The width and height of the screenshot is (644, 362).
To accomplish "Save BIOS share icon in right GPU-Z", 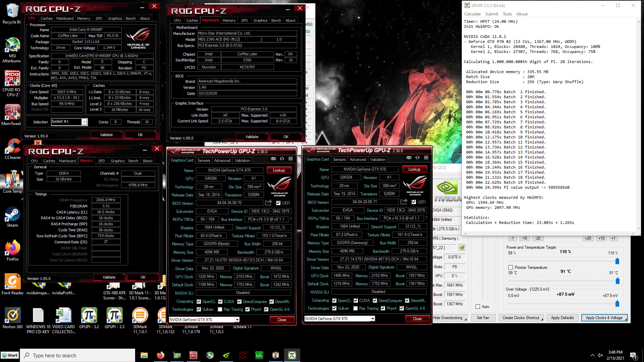I will [x=404, y=202].
